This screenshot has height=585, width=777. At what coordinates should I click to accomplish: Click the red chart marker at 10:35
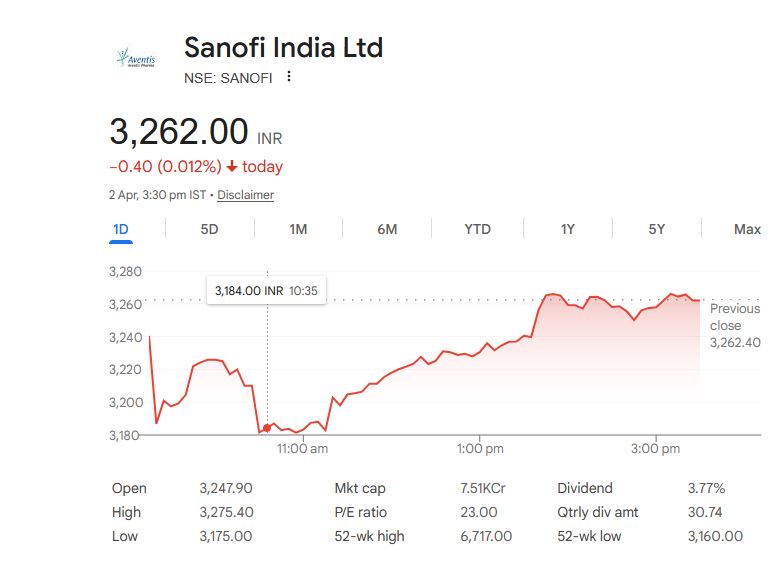pyautogui.click(x=267, y=427)
